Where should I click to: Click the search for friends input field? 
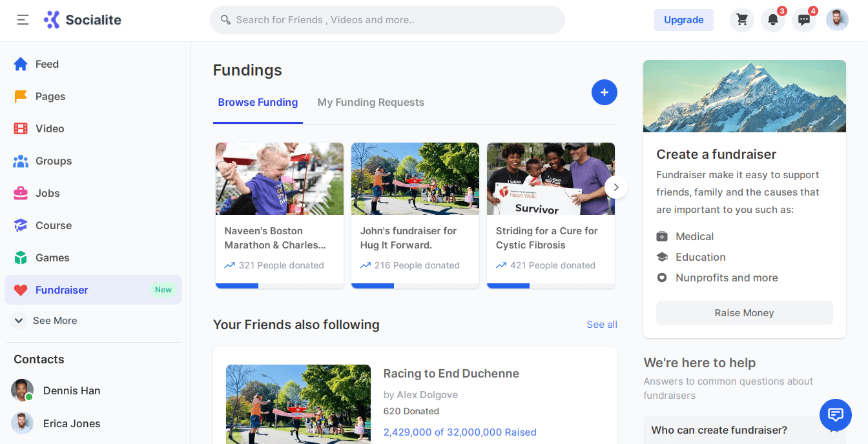pos(387,20)
